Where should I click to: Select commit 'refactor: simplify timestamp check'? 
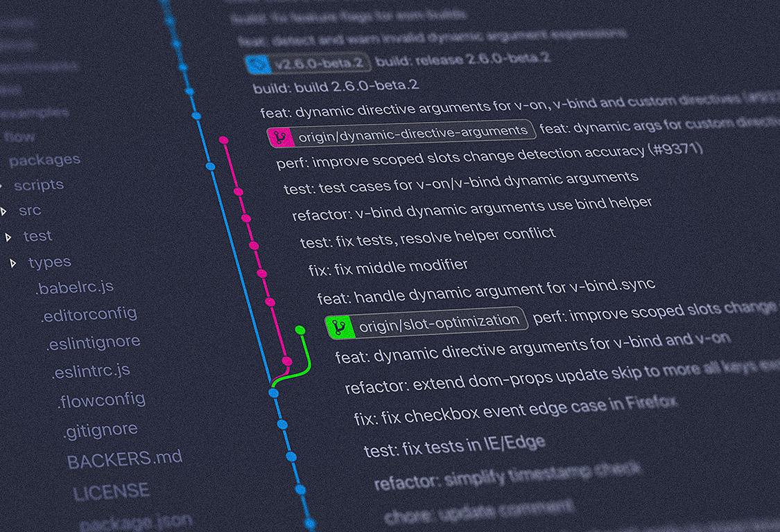[x=508, y=477]
